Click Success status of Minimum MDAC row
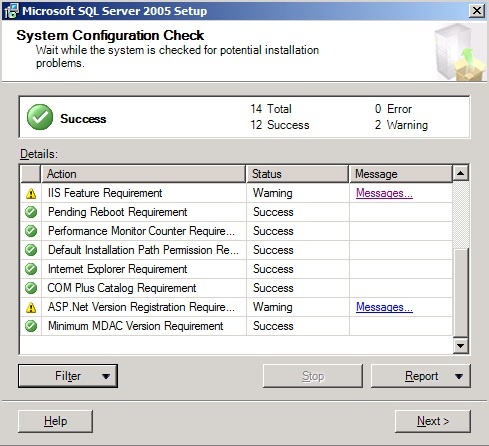This screenshot has height=446, width=489. click(273, 326)
